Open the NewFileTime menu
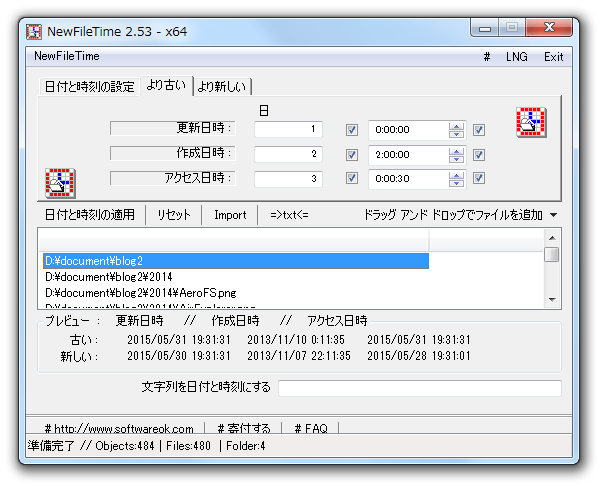Screen dimensions: 602x487 tap(67, 56)
